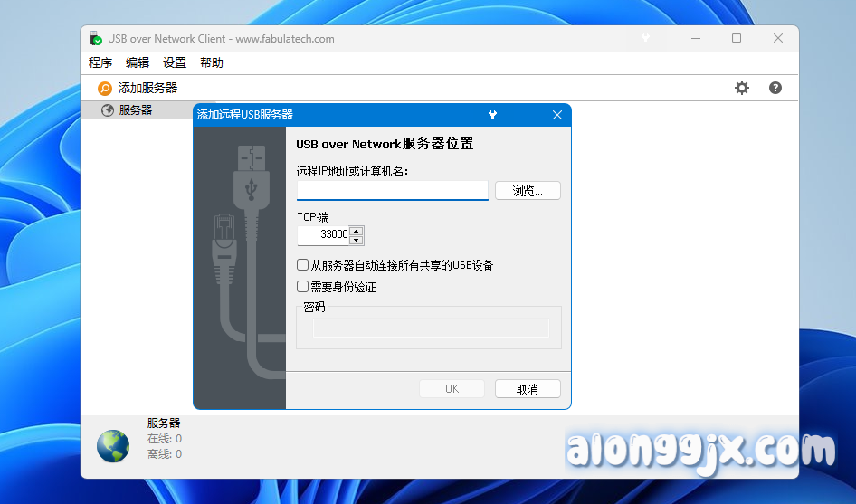Open the 程序 menu
Viewport: 856px width, 504px height.
click(x=100, y=62)
